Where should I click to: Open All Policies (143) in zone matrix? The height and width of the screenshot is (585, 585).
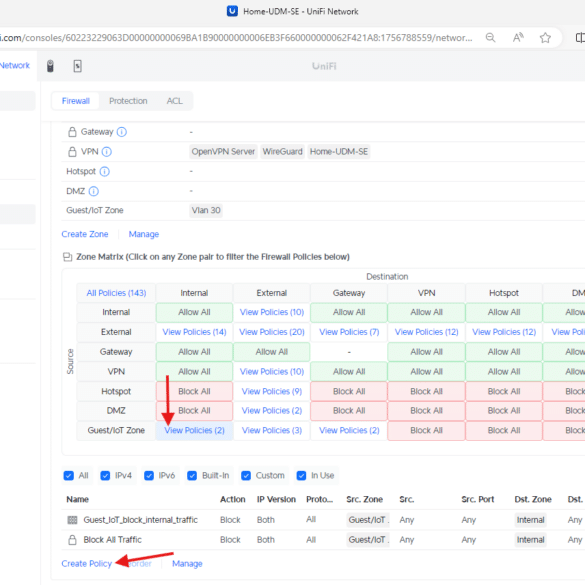click(116, 293)
